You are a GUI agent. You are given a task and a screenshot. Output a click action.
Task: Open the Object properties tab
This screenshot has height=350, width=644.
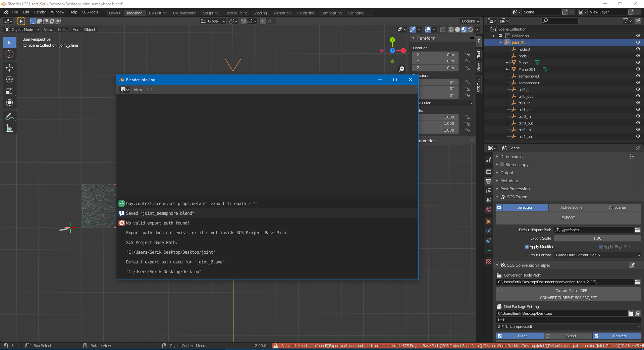tap(488, 221)
